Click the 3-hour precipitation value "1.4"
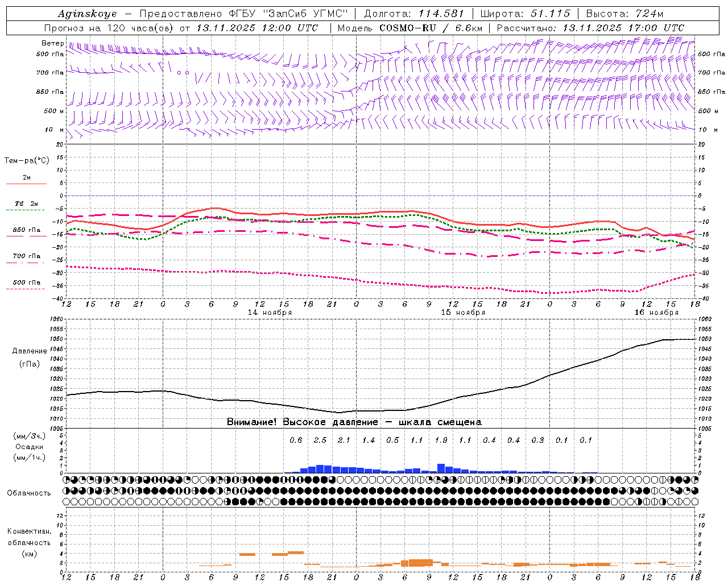This screenshot has width=728, height=582. (369, 440)
